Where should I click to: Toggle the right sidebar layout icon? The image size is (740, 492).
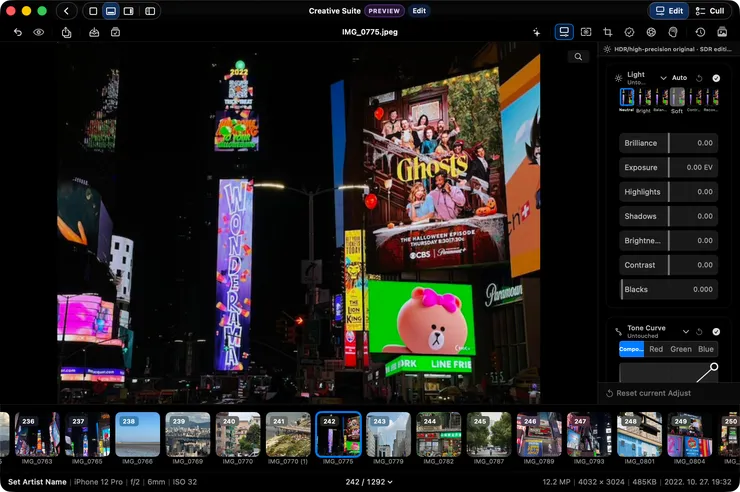pyautogui.click(x=128, y=11)
